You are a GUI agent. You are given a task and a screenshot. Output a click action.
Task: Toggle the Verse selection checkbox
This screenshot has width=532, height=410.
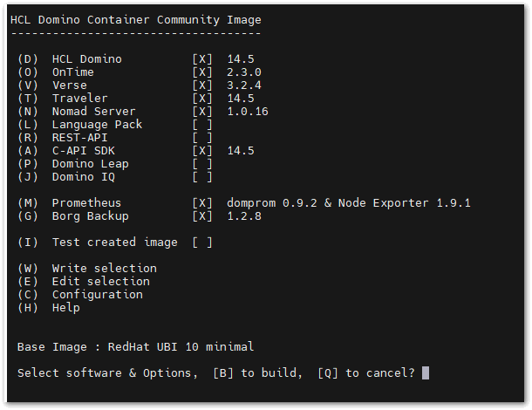pyautogui.click(x=202, y=85)
